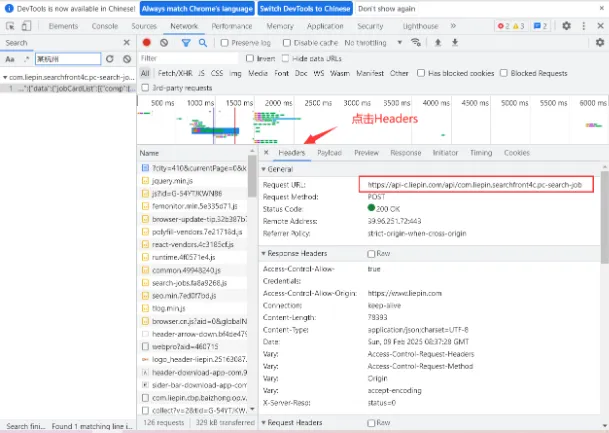Open network search with magnifier icon
The image size is (609, 433).
click(203, 43)
